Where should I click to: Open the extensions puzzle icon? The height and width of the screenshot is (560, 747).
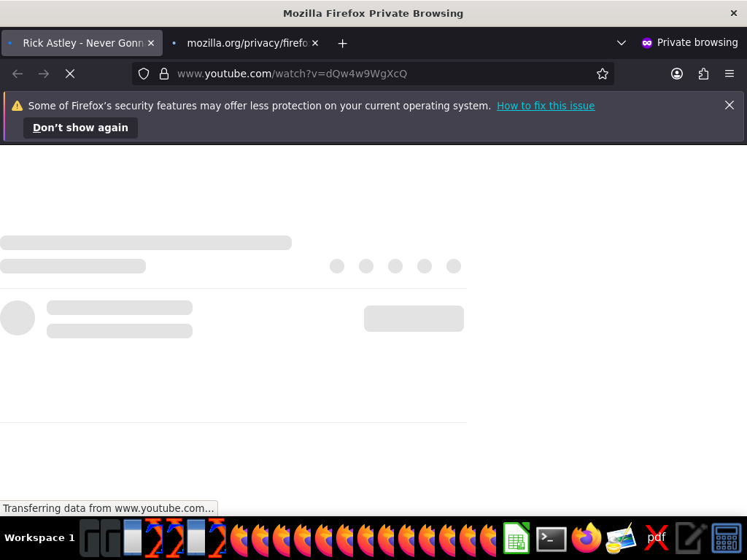pyautogui.click(x=703, y=74)
